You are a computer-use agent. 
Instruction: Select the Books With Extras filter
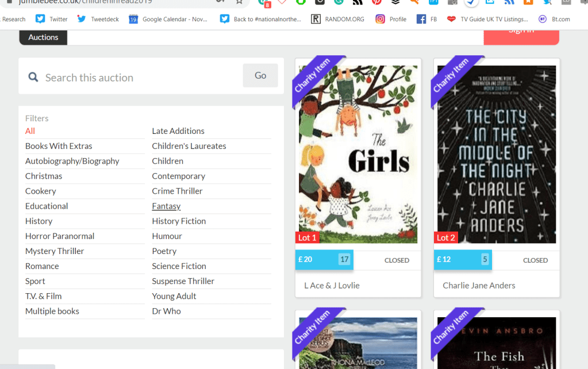pos(59,146)
